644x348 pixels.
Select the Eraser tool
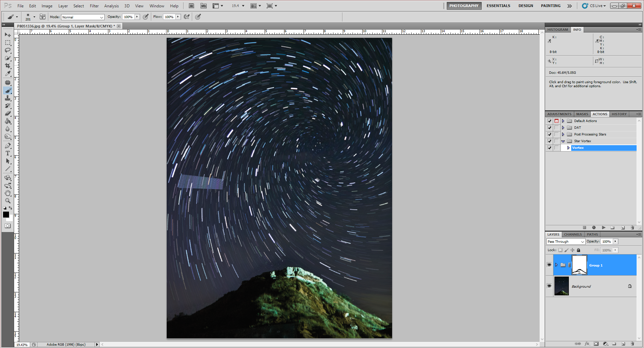pos(8,114)
